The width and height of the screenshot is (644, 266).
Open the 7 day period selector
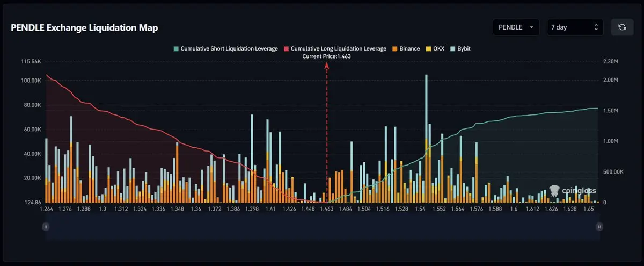click(575, 27)
